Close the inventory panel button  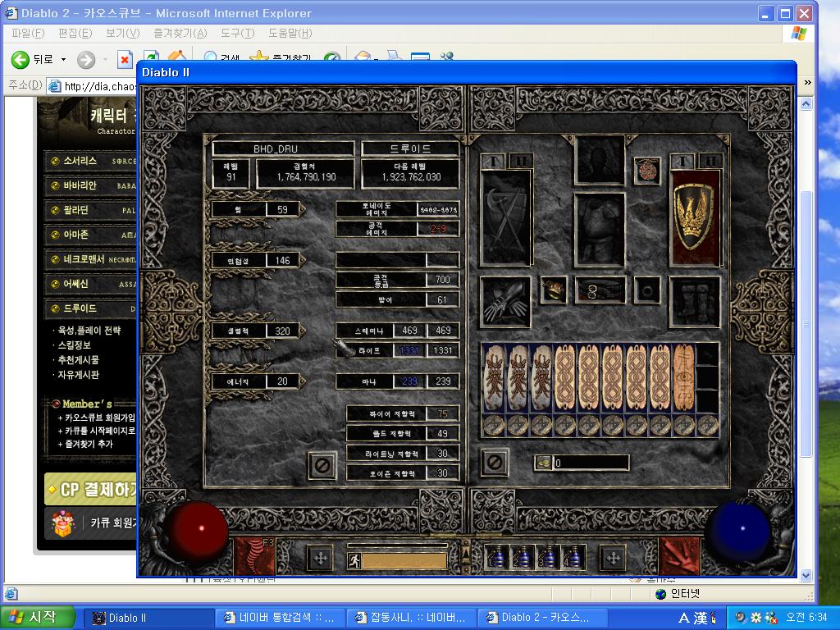point(495,462)
